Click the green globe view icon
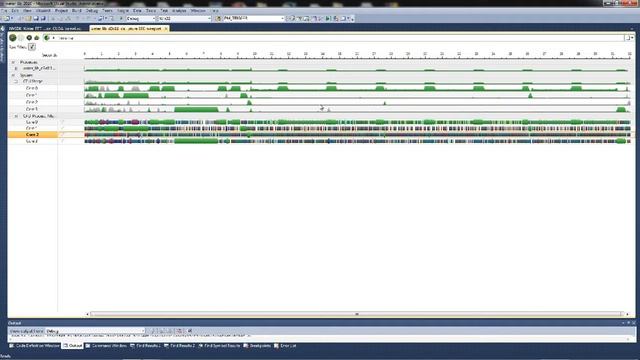Viewport: 640px width, 360px height. [x=47, y=38]
